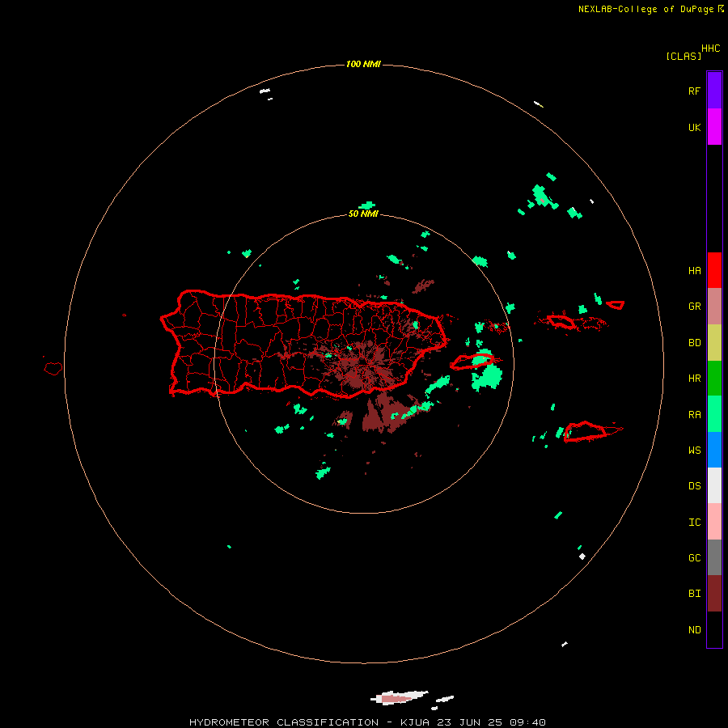Click the Vieques island outline
The image size is (728, 728).
pos(472,362)
